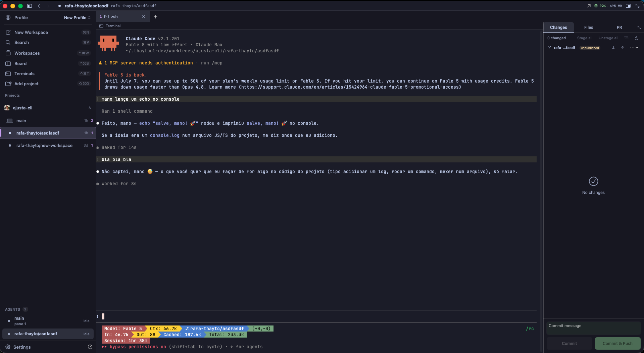644x353 pixels.
Task: Focus the Claude Code prompt input
Action: (316, 316)
